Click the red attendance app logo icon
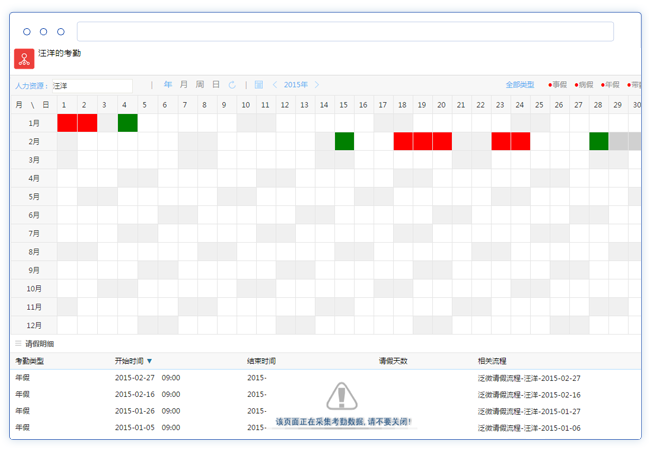 pyautogui.click(x=24, y=59)
